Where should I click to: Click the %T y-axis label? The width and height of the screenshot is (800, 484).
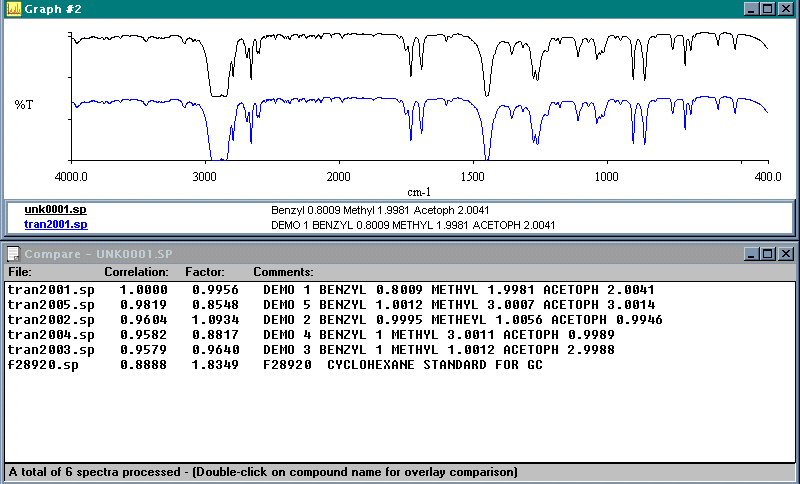click(x=24, y=103)
